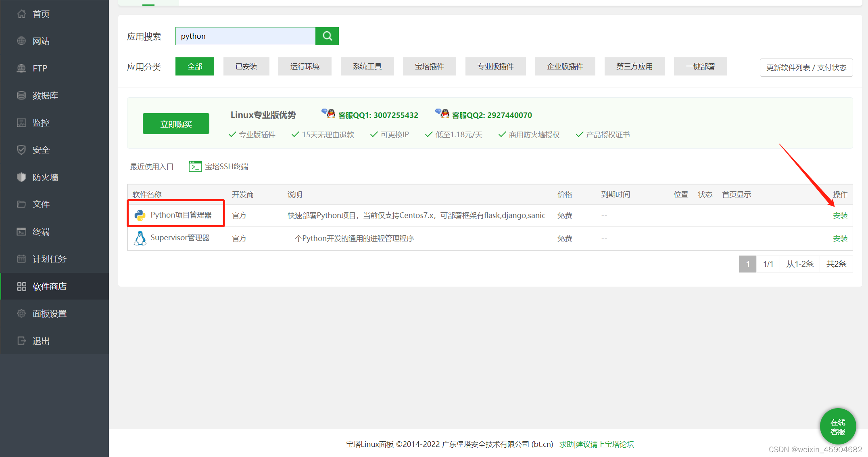Viewport: 868px width, 457px height.
Task: Click the terminal icon for 终端
Action: tap(21, 232)
